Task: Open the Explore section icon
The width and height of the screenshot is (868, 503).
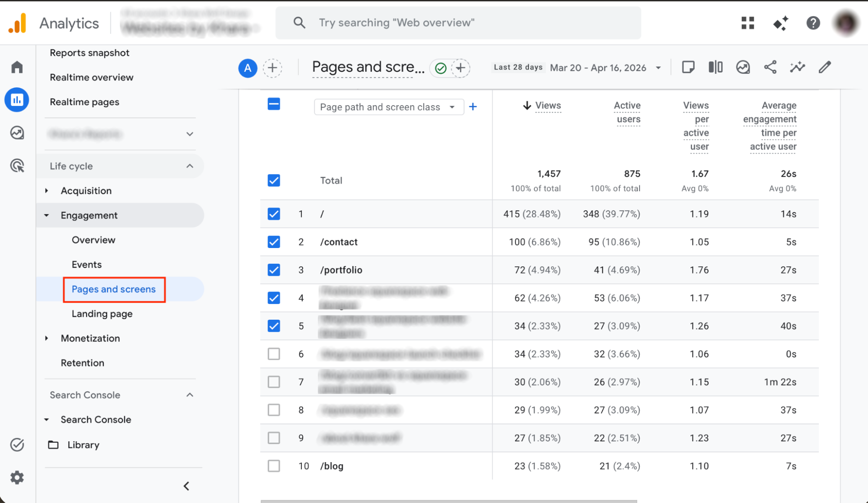Action: pos(17,133)
